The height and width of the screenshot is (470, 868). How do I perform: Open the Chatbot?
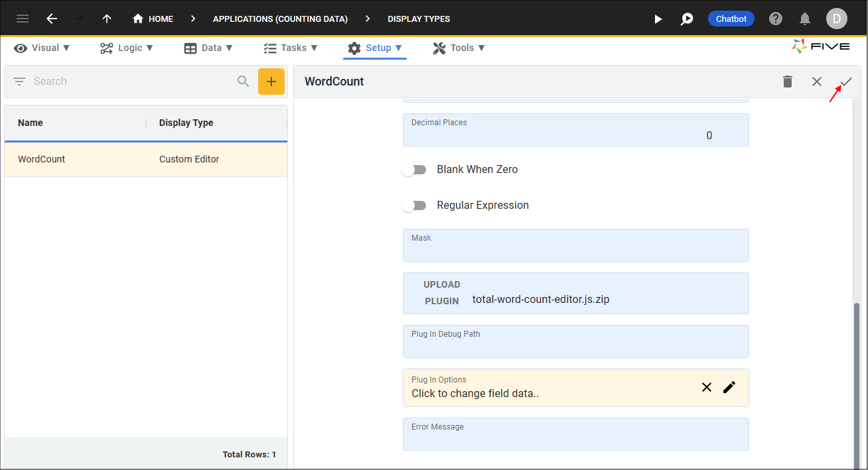pos(731,19)
